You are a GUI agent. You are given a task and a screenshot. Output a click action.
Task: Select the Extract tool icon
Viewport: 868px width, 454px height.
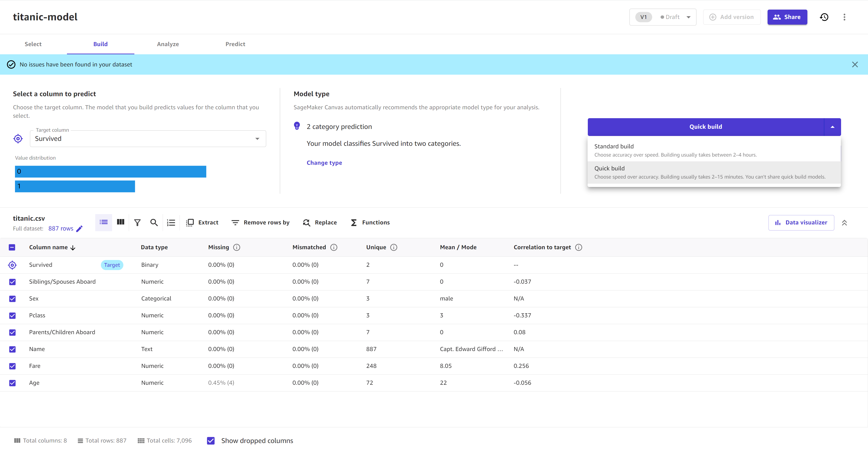pos(190,222)
